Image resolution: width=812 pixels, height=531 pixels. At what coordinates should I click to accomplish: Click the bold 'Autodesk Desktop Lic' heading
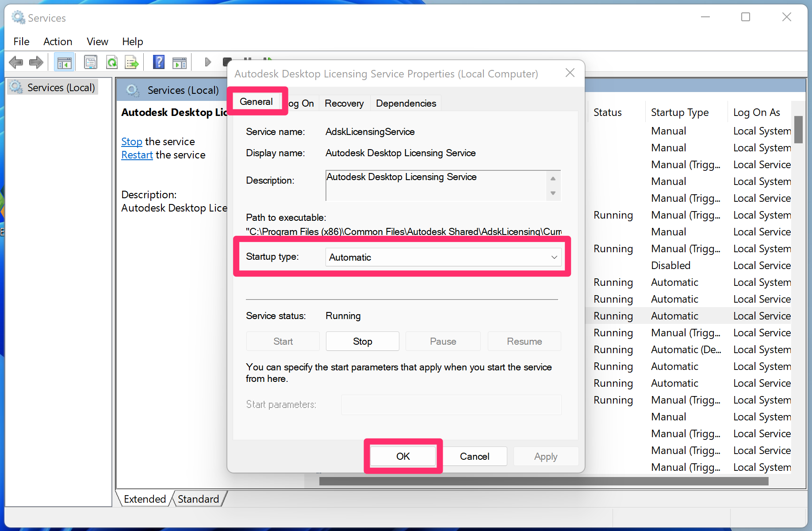[174, 112]
